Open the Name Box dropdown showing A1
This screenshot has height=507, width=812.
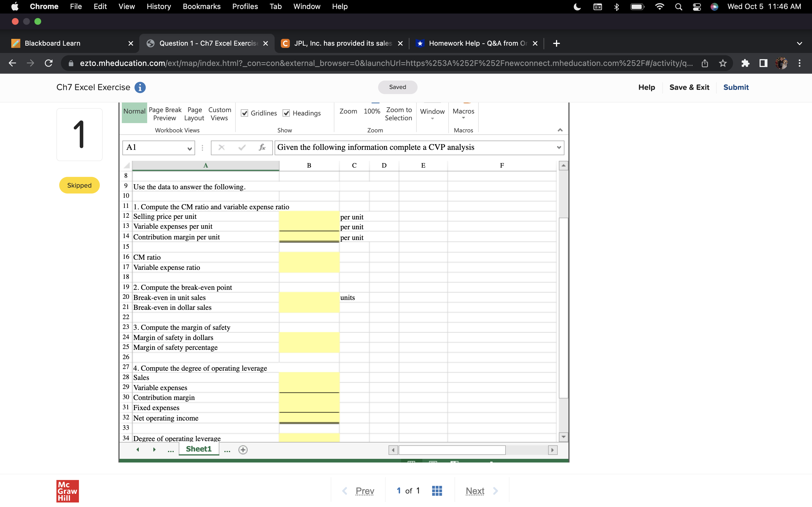pyautogui.click(x=189, y=148)
